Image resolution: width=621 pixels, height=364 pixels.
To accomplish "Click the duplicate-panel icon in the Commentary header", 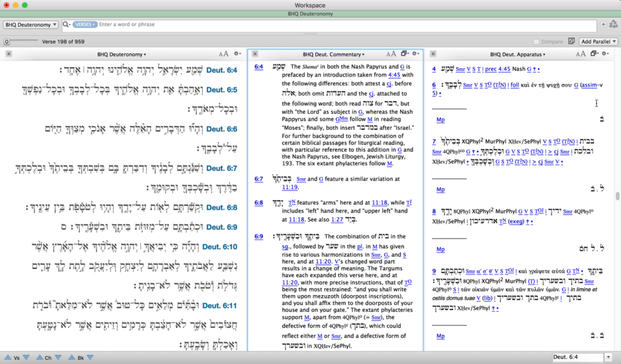I will pyautogui.click(x=403, y=54).
